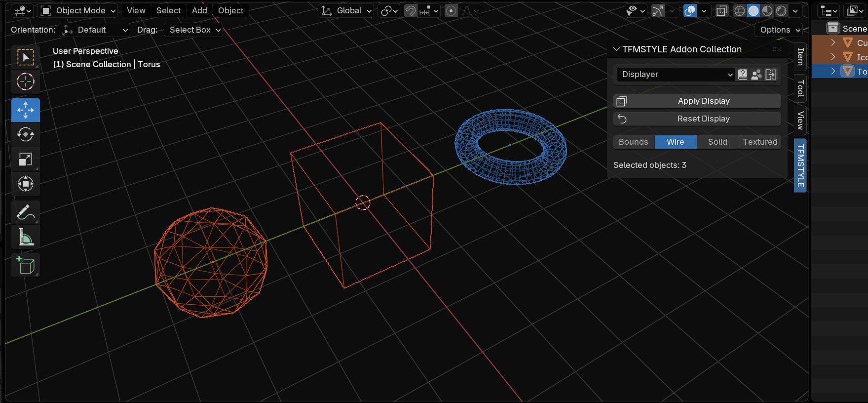Open the TFMSTYLE documentation book icon
The height and width of the screenshot is (403, 868).
click(x=743, y=75)
